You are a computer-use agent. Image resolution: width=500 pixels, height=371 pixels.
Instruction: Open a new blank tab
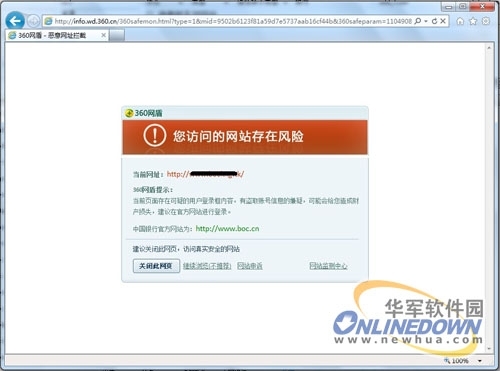117,35
